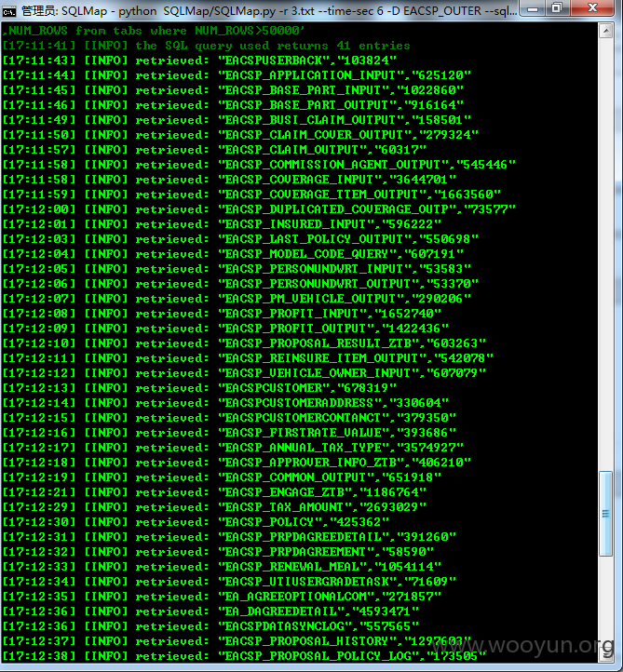Click the EACSP_BUSI_CLAIM_OUTPUT entry
This screenshot has height=672, width=623.
click(x=237, y=120)
